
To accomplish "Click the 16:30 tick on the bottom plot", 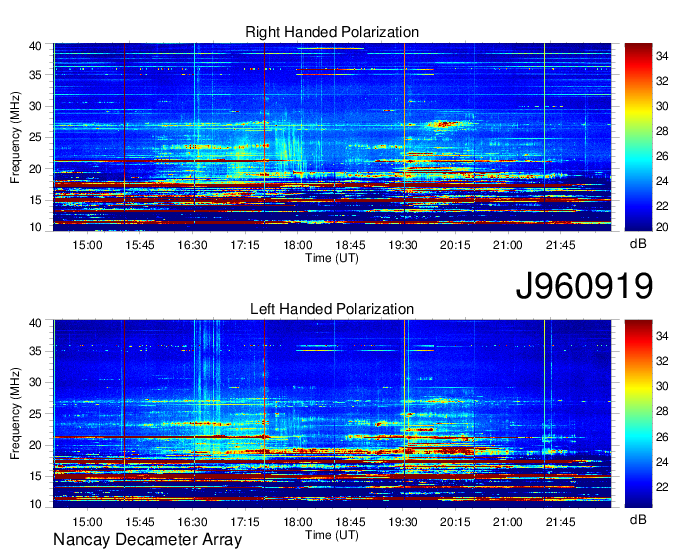I will pos(192,522).
